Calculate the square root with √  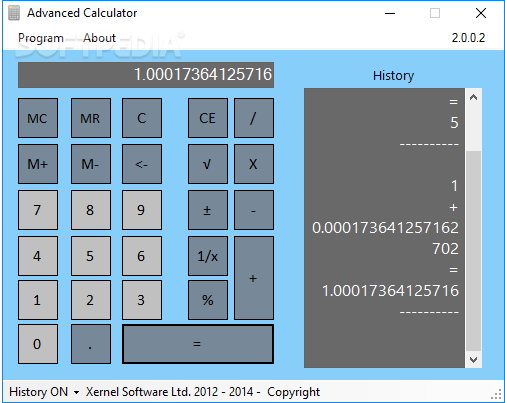(x=208, y=164)
